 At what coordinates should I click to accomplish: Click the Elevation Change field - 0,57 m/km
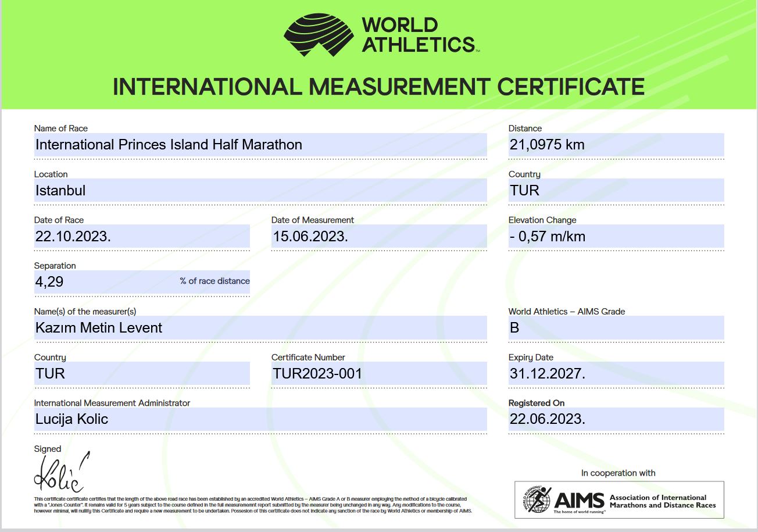click(x=616, y=236)
